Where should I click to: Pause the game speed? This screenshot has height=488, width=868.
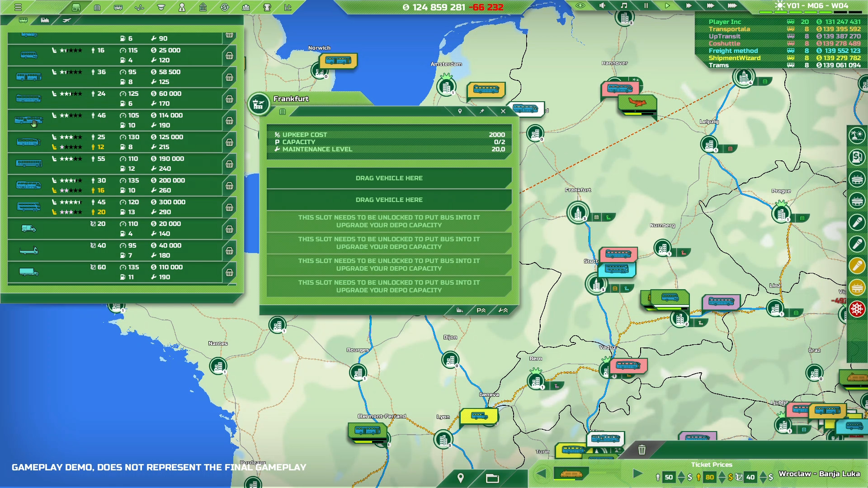coord(646,6)
